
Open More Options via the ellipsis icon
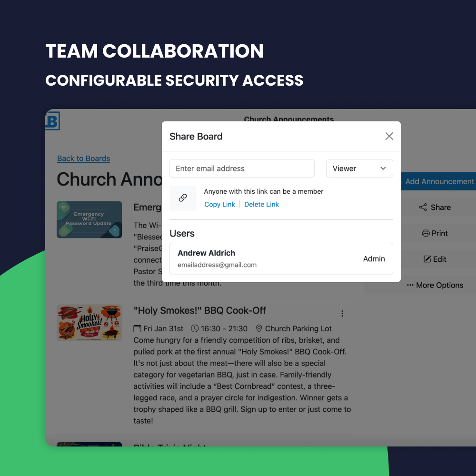[410, 285]
